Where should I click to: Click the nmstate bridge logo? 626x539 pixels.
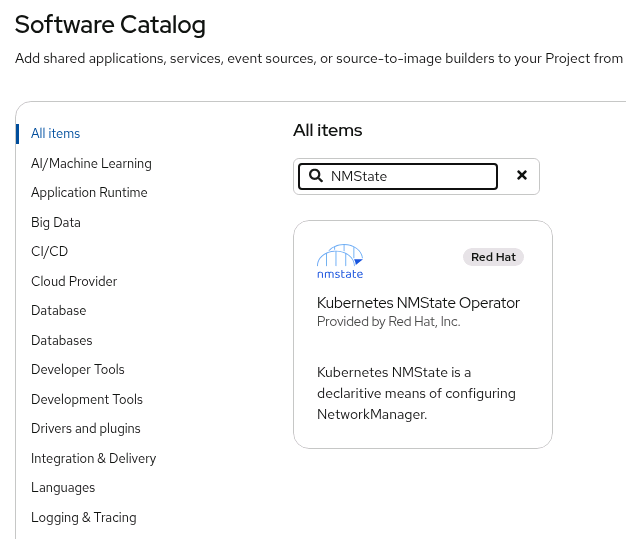(x=340, y=262)
